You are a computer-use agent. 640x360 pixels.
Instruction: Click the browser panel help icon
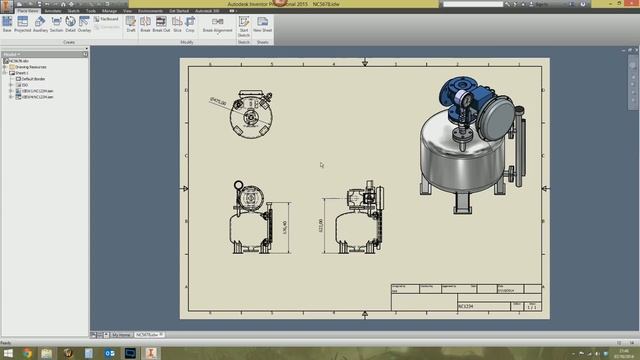85,54
